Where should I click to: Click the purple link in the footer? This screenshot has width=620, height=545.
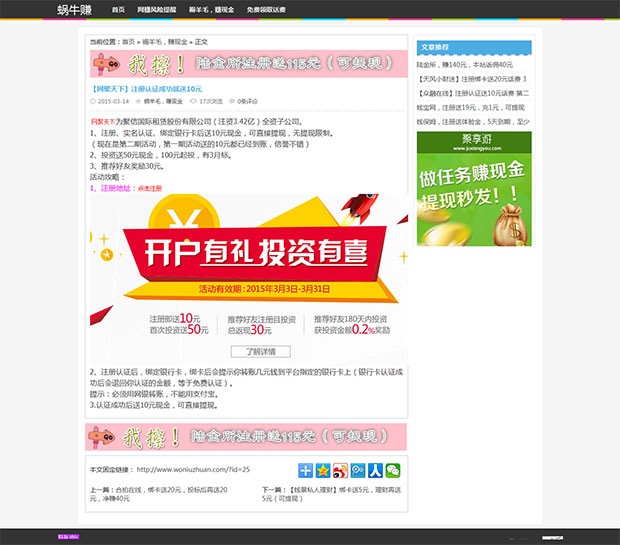68,537
